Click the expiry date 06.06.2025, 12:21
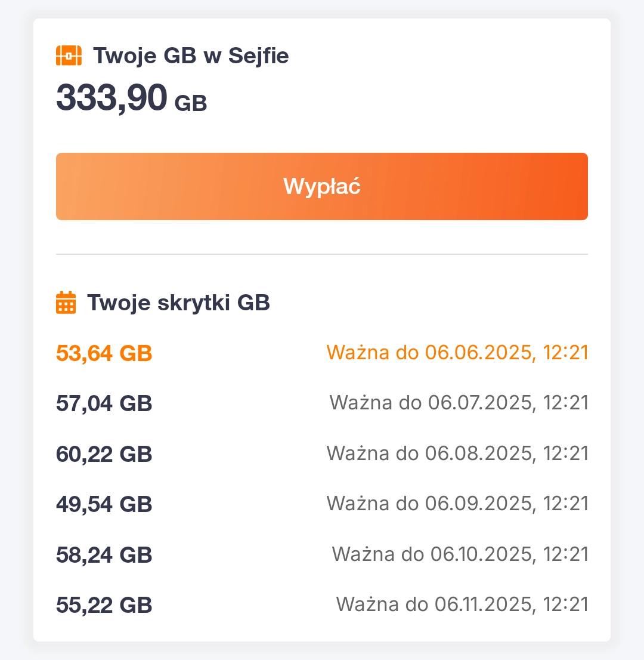 457,353
